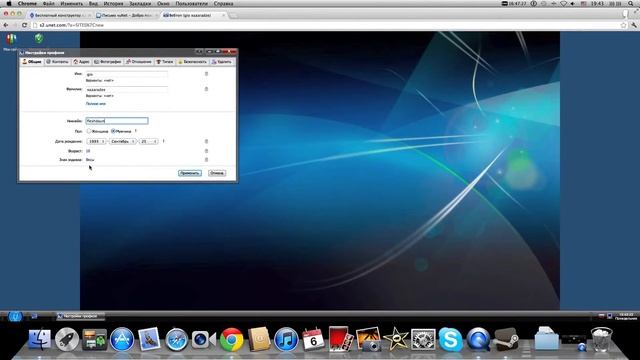
Task: Click the Полное имя link
Action: [x=96, y=104]
